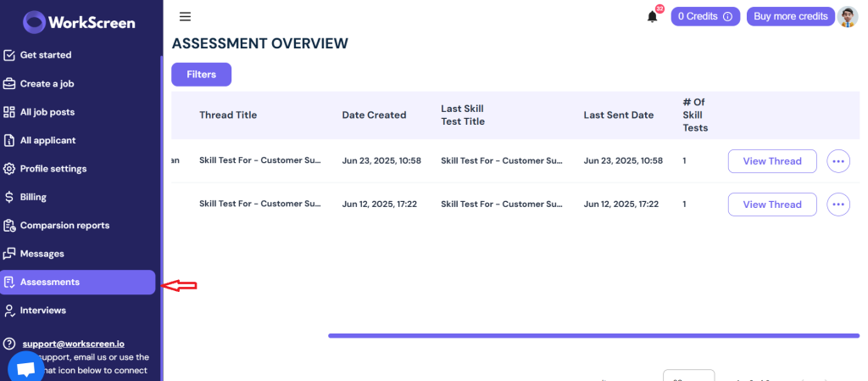Go to All job posts

pyautogui.click(x=47, y=112)
